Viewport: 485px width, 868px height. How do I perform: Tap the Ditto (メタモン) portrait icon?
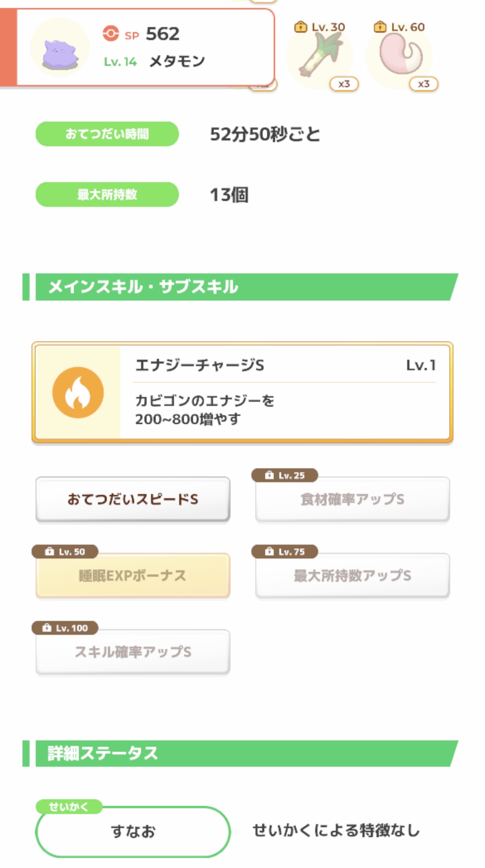pyautogui.click(x=60, y=48)
